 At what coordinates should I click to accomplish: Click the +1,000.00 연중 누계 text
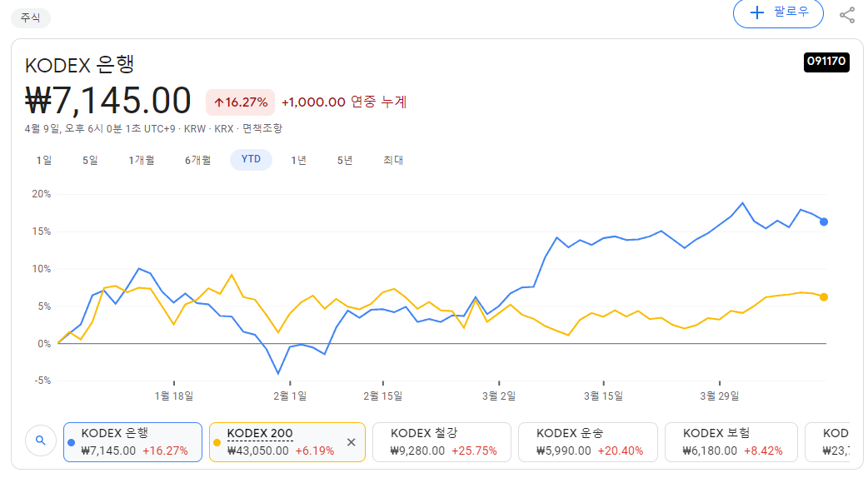pos(344,102)
